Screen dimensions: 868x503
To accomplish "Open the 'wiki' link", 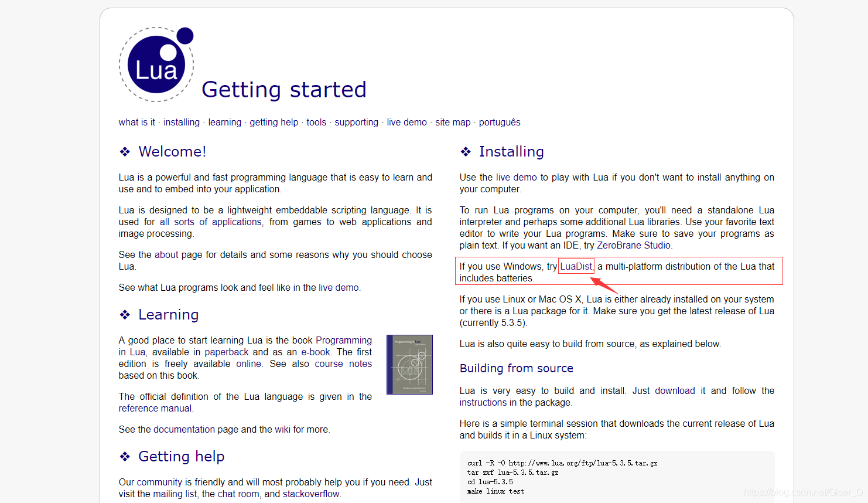I will (x=283, y=429).
